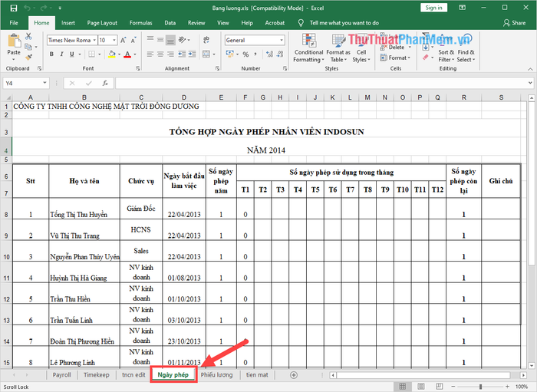Decrease font size with the small A icon
537x392 pixels.
pos(133,40)
